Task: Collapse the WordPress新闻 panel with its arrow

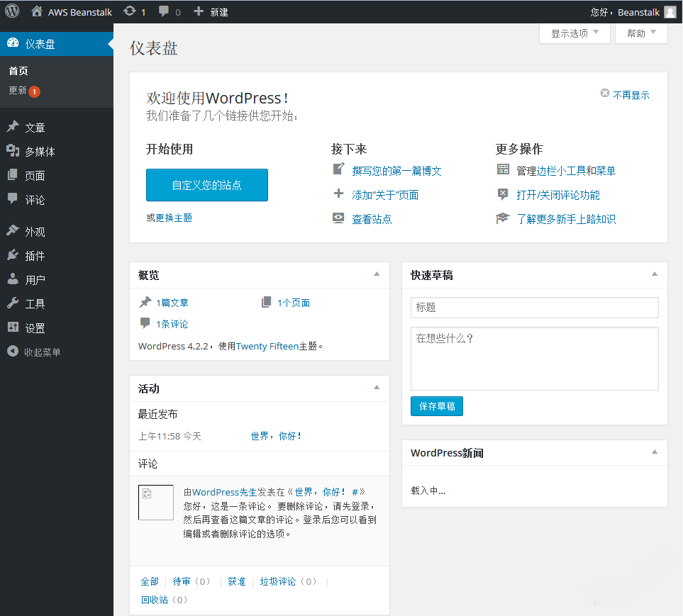Action: click(x=654, y=452)
